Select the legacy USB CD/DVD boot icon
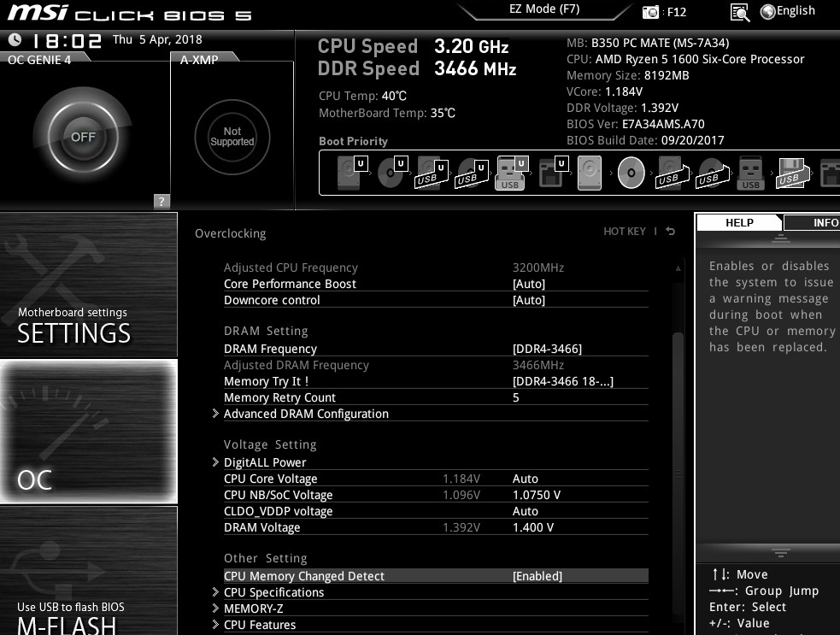840x635 pixels. [713, 173]
